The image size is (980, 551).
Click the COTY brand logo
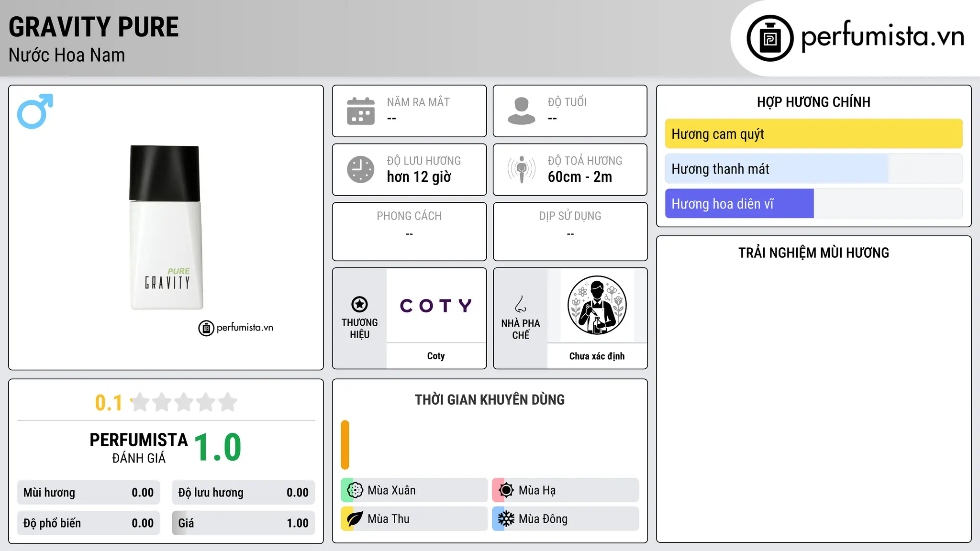pyautogui.click(x=436, y=306)
